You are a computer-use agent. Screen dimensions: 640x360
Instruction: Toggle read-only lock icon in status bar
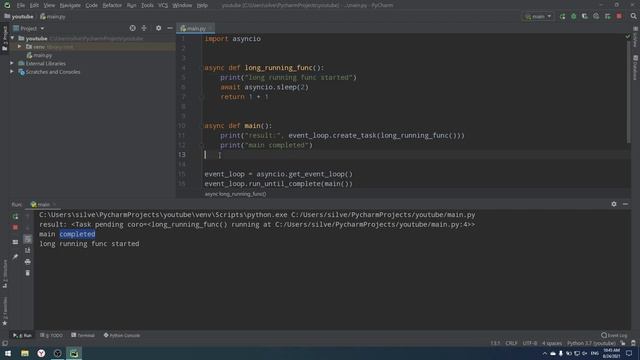click(x=623, y=343)
